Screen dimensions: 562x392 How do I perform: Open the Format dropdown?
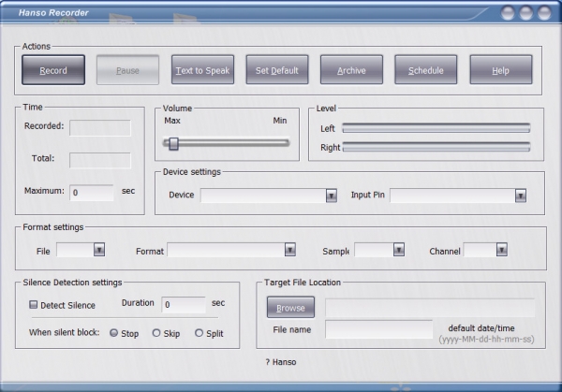tap(290, 250)
